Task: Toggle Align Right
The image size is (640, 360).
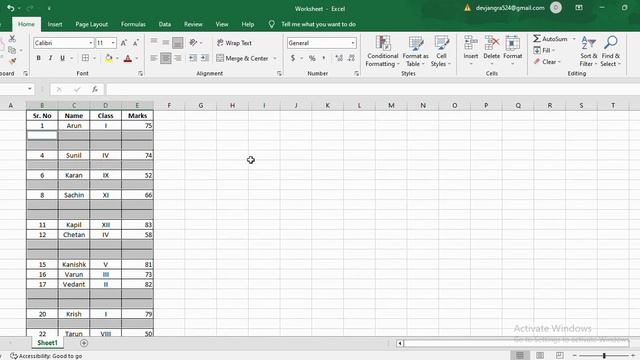Action: click(178, 58)
